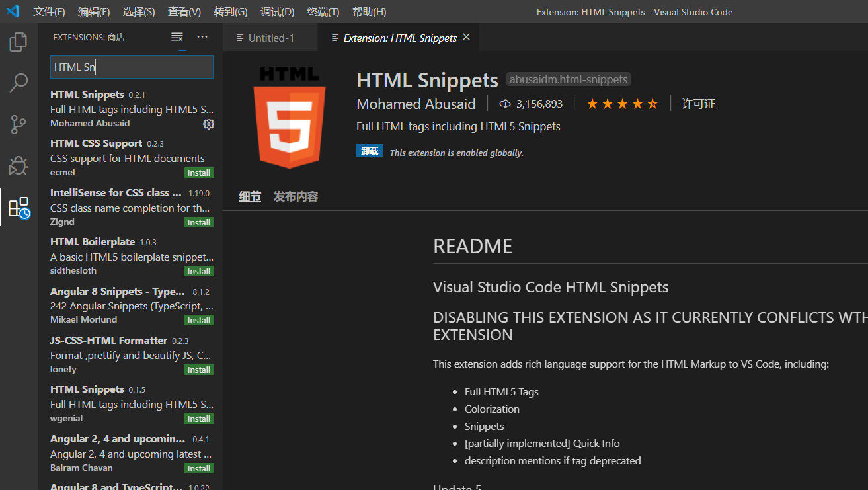
Task: Click the extensions search field
Action: click(132, 67)
